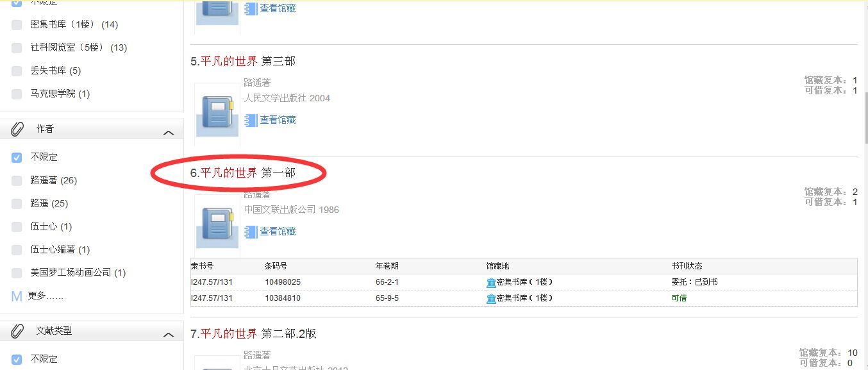The width and height of the screenshot is (868, 370).
Task: Click 密集书库（1楼） in row 10384810
Action: coord(524,298)
